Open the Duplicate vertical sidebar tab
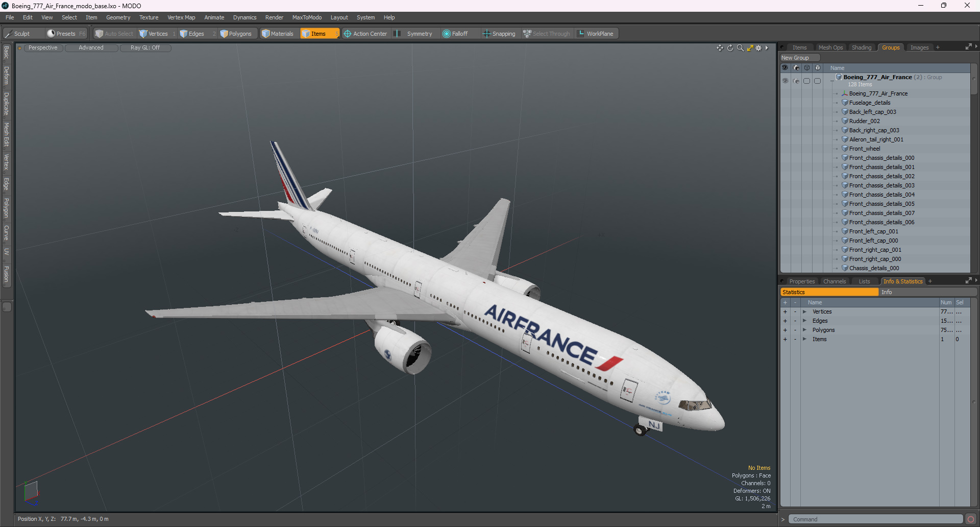The width and height of the screenshot is (980, 527). tap(7, 104)
